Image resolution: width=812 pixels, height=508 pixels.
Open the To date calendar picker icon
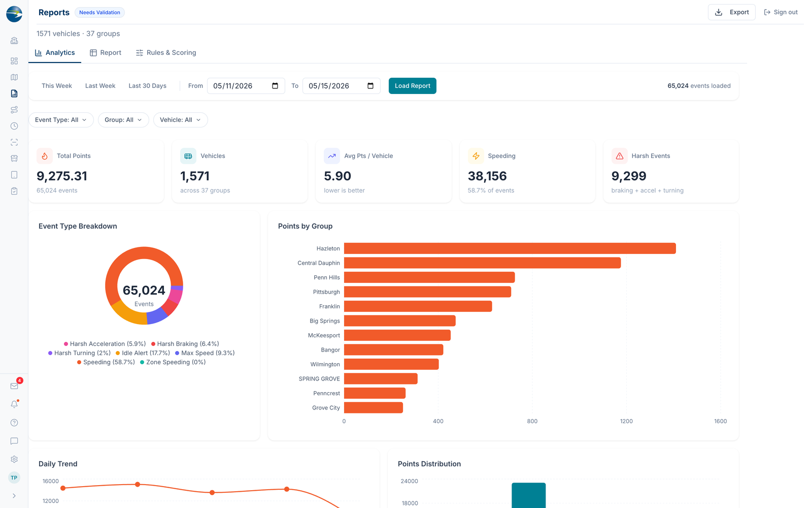pos(370,86)
